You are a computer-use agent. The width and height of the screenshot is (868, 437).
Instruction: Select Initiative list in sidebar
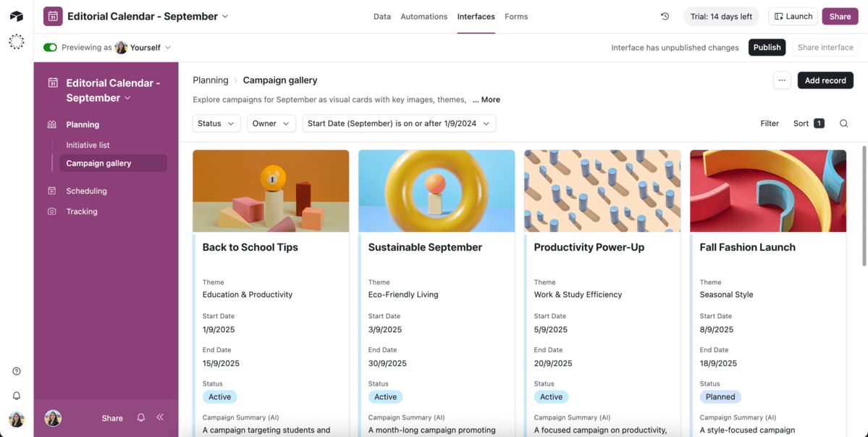click(x=88, y=145)
